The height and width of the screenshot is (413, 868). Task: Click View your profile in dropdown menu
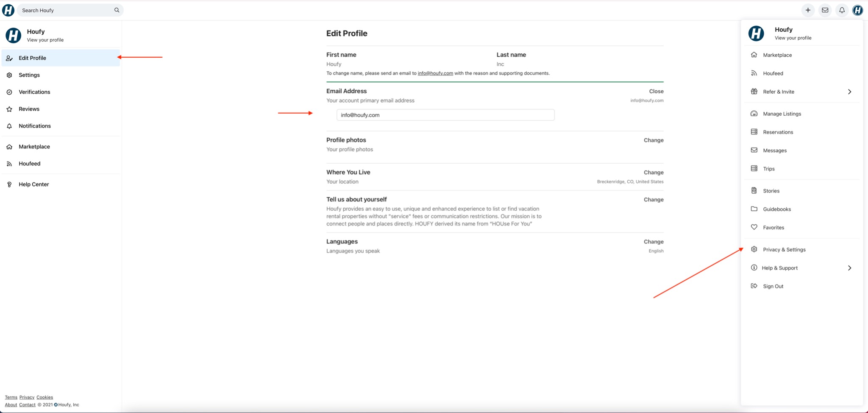pyautogui.click(x=793, y=38)
